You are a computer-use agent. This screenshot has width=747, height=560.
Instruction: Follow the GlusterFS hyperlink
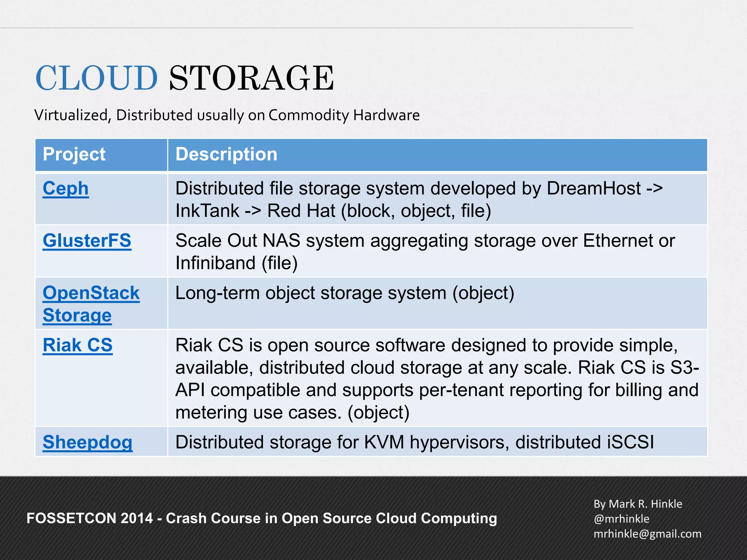coord(87,241)
